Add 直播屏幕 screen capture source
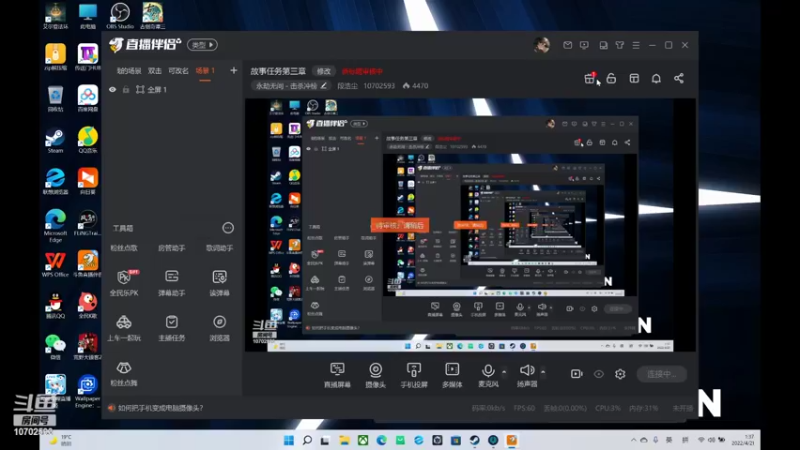The image size is (800, 450). (337, 375)
